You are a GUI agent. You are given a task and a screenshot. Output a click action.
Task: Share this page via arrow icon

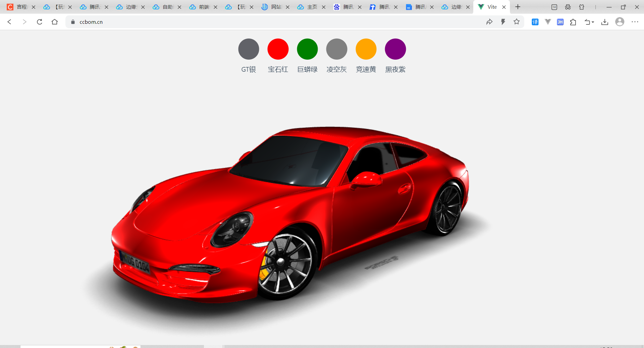click(x=489, y=22)
